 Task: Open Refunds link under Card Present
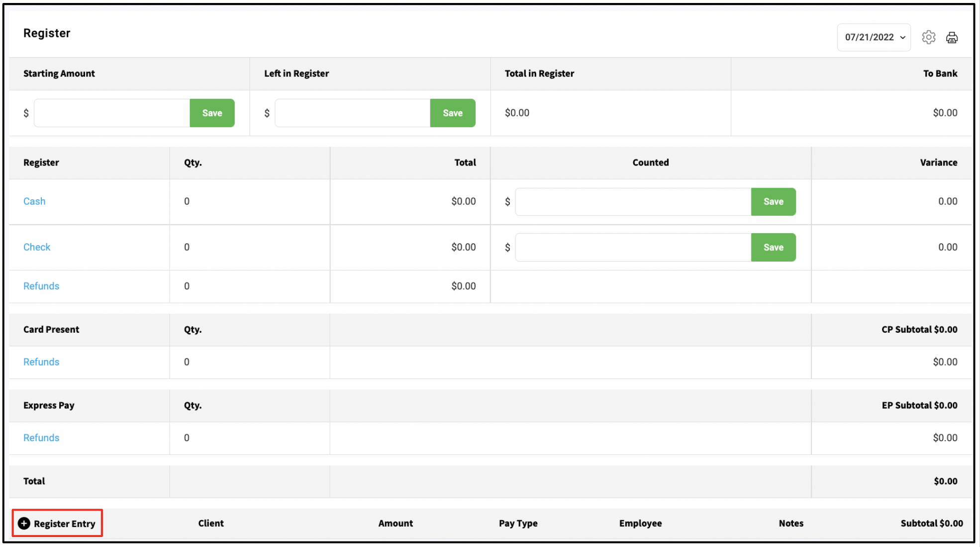pyautogui.click(x=41, y=362)
